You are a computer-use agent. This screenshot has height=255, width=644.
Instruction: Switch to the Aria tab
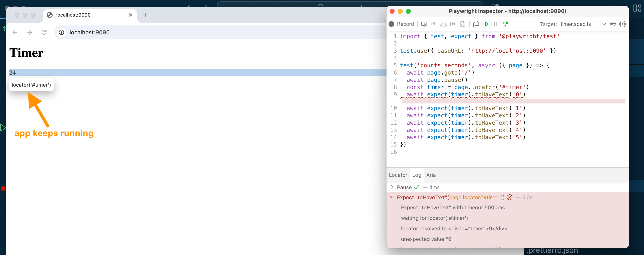click(x=431, y=175)
